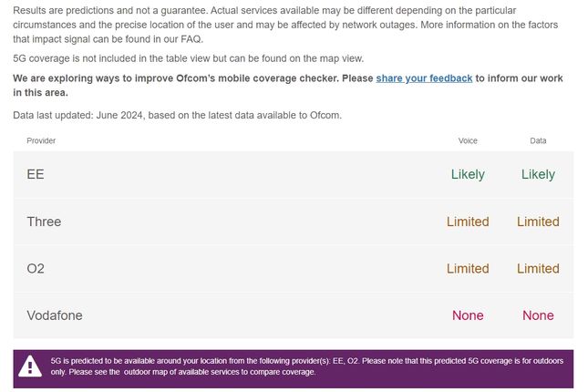Click Three's Voice 'Limited' status
The width and height of the screenshot is (588, 392).
pos(468,222)
